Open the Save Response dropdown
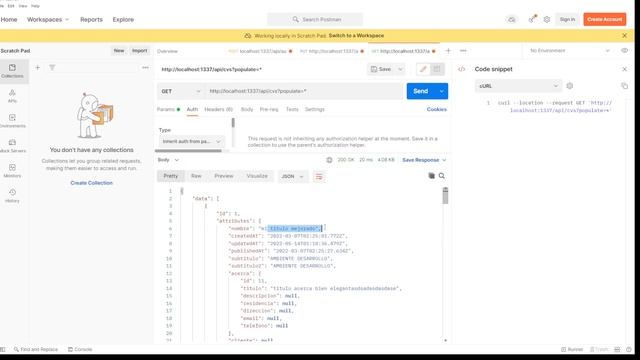This screenshot has width=640, height=360. click(424, 160)
